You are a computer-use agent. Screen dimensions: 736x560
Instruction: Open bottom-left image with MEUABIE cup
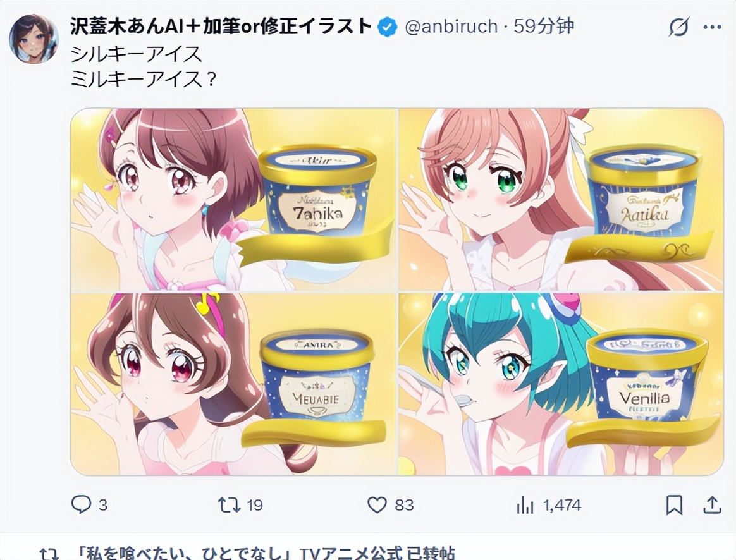(234, 384)
